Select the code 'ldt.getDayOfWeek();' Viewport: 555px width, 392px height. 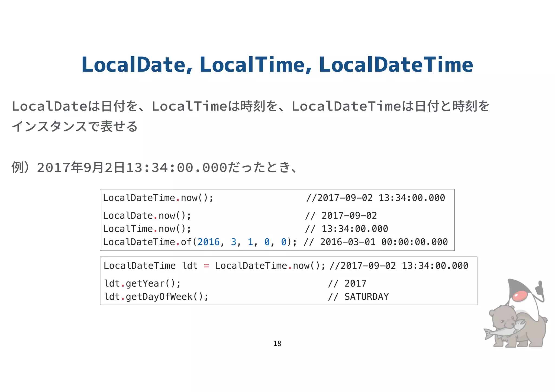[x=156, y=297]
